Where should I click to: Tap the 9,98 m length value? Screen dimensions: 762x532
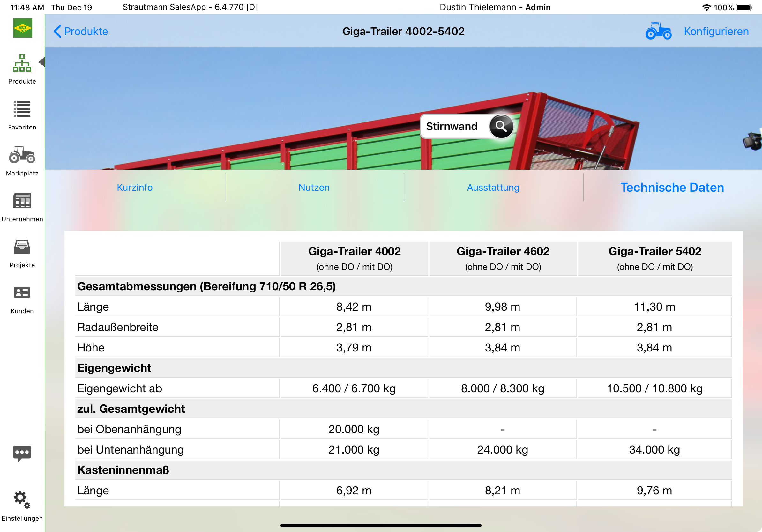pyautogui.click(x=503, y=307)
